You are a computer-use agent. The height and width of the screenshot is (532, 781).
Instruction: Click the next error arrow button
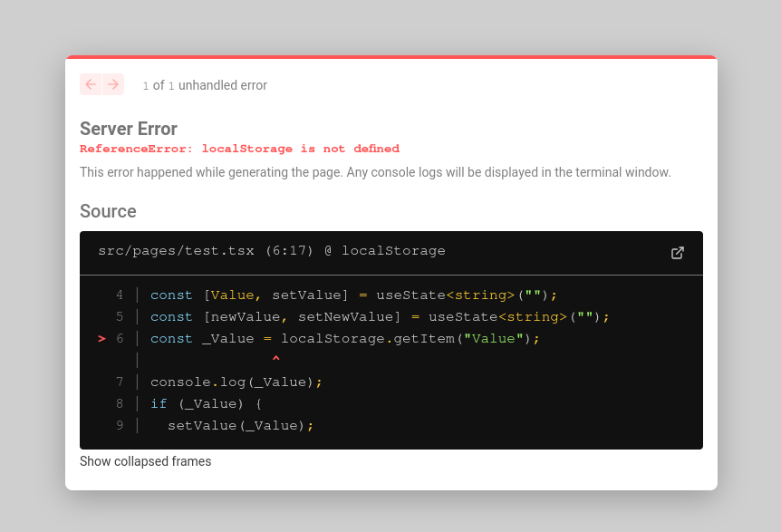point(113,84)
